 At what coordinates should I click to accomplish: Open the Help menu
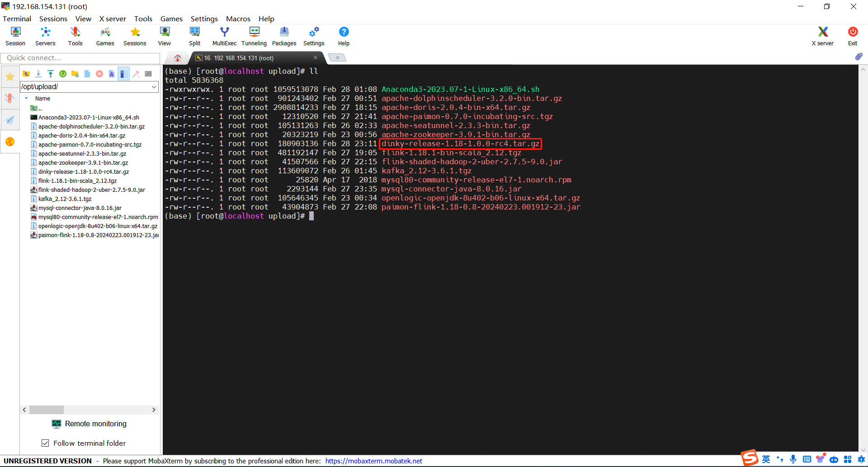pos(266,19)
